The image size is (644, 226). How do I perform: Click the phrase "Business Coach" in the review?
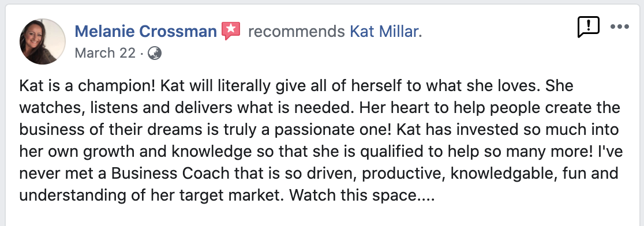(170, 173)
